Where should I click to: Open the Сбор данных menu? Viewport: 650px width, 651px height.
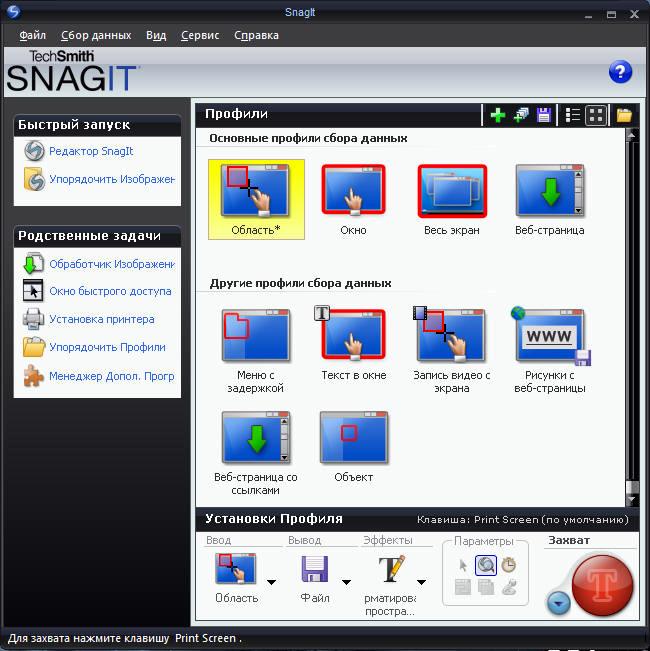click(96, 35)
